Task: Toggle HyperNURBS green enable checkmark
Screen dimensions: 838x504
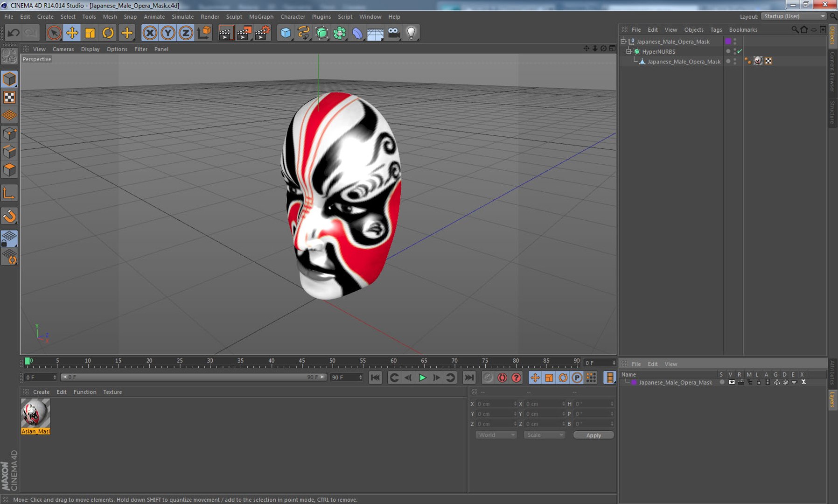Action: pos(740,51)
